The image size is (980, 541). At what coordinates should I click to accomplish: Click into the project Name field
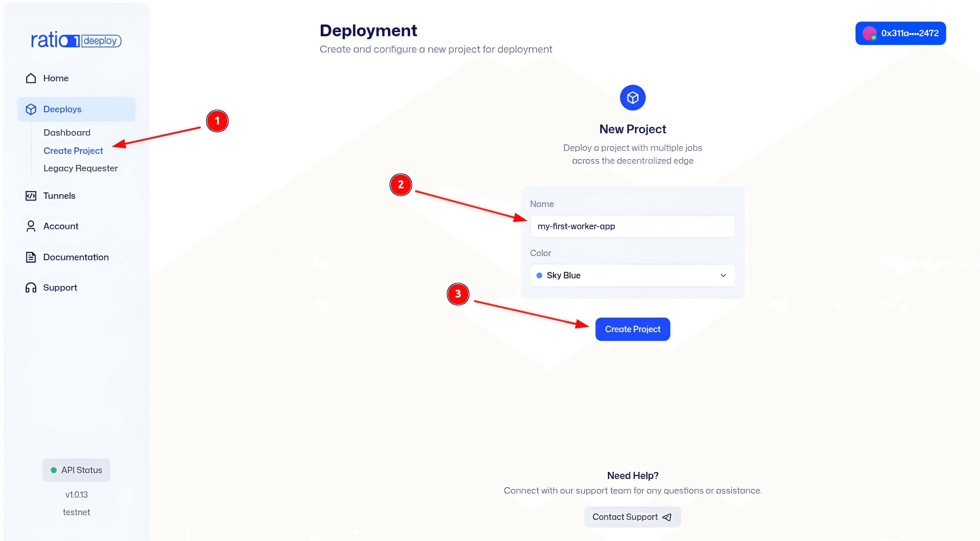632,226
